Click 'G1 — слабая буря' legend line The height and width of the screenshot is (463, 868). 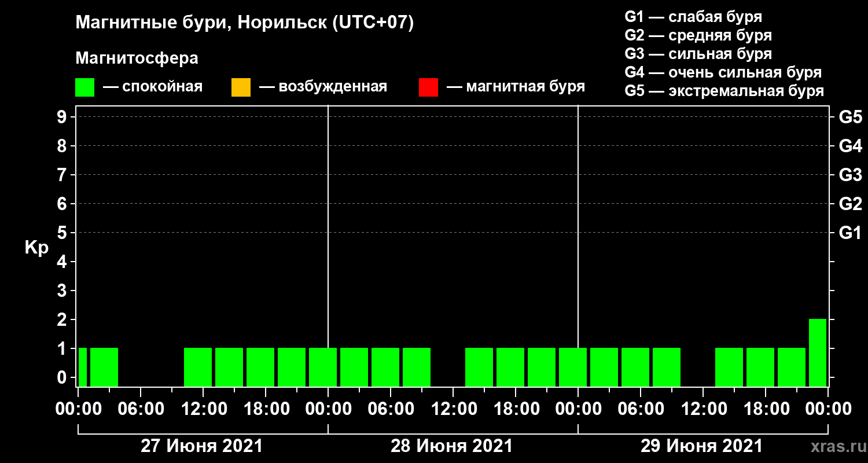(x=693, y=17)
